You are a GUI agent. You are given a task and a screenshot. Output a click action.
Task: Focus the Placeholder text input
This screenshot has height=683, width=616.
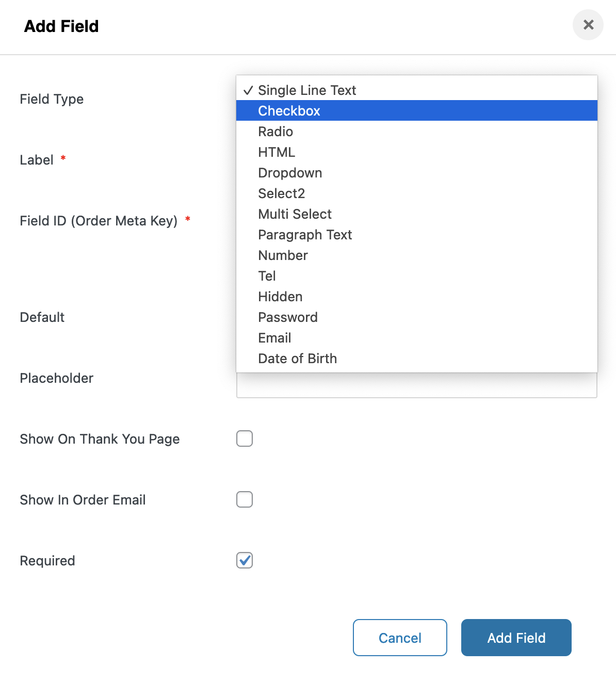click(416, 386)
